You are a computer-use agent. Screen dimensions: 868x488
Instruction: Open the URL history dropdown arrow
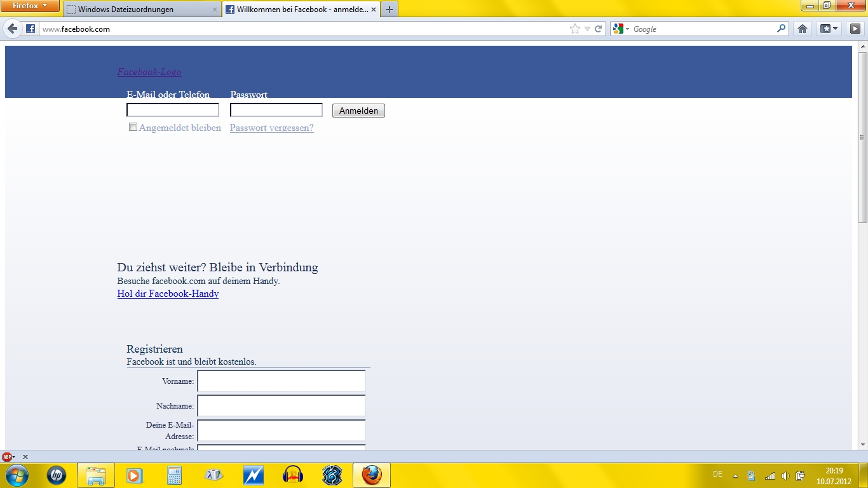coord(588,29)
